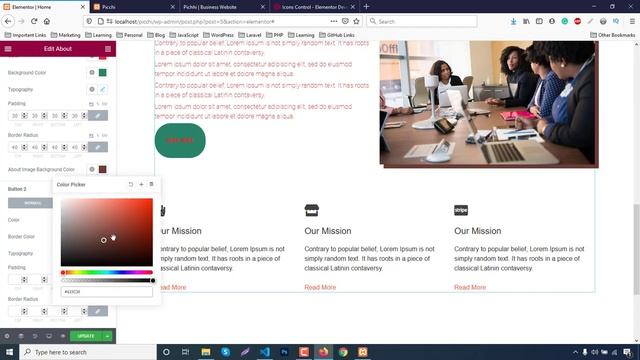
Task: Expand the save options arrow beside Update
Action: click(107, 336)
